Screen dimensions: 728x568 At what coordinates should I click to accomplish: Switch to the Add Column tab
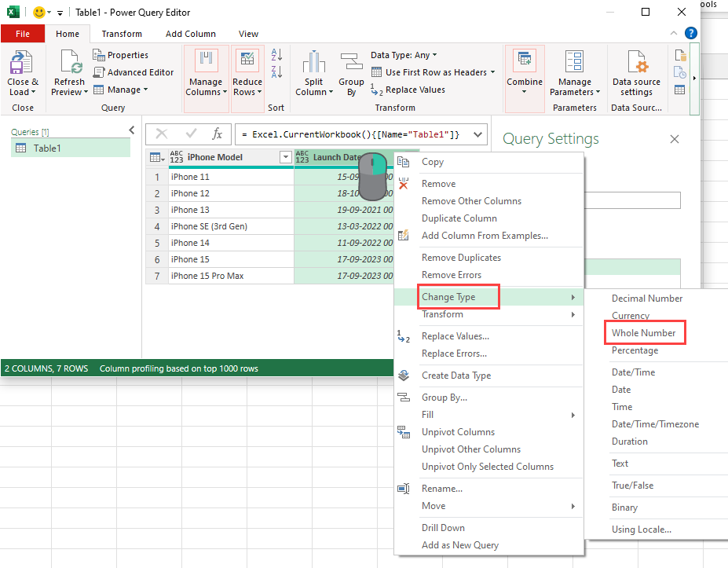(191, 34)
